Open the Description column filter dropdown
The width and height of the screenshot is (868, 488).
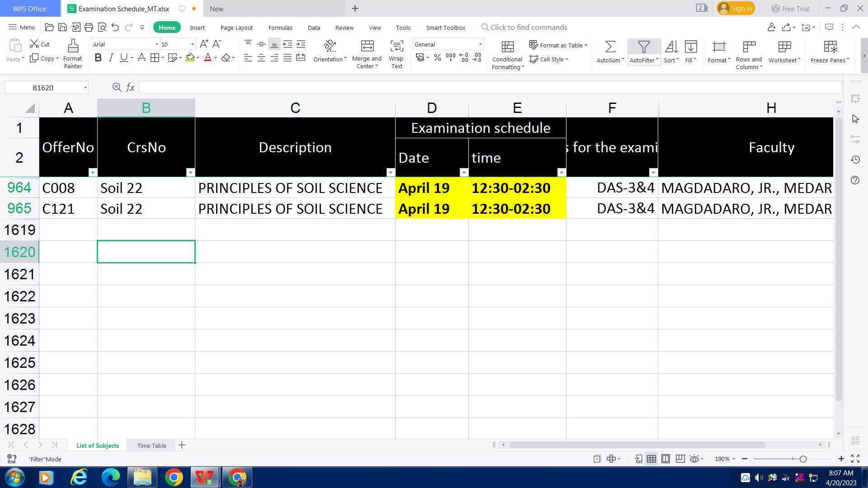391,173
